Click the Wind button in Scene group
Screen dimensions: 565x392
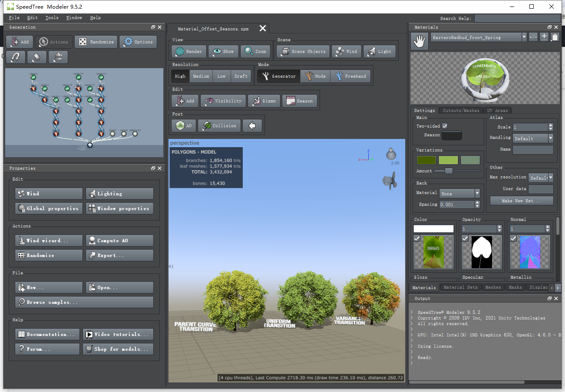[347, 51]
